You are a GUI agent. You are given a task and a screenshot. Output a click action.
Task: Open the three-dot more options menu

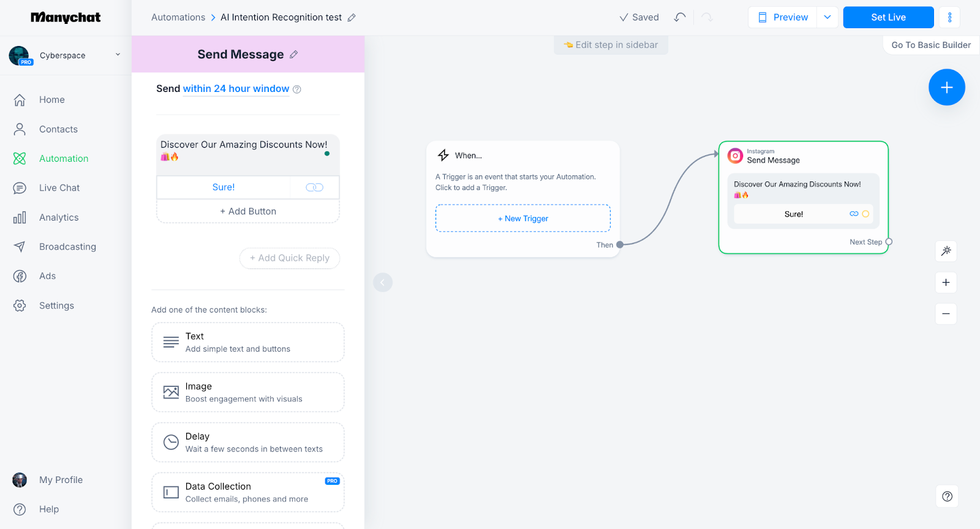[x=949, y=17]
